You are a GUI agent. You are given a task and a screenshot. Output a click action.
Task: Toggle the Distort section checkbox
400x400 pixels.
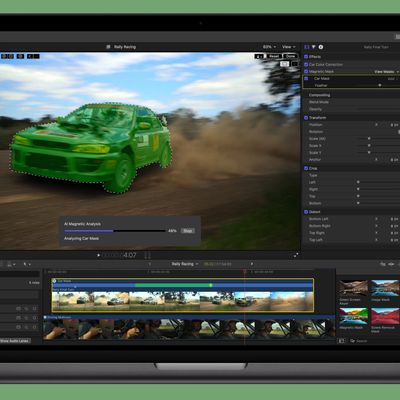pos(306,212)
